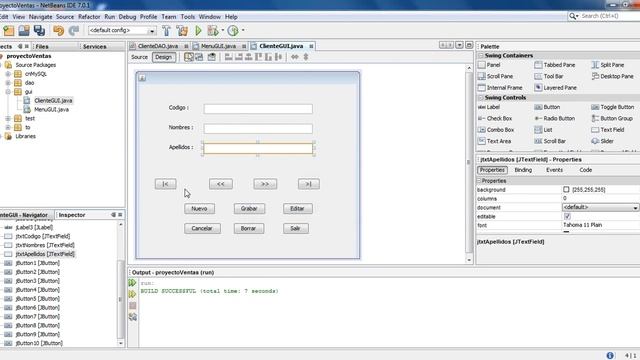
Task: Switch to Source view toggle
Action: pyautogui.click(x=139, y=57)
